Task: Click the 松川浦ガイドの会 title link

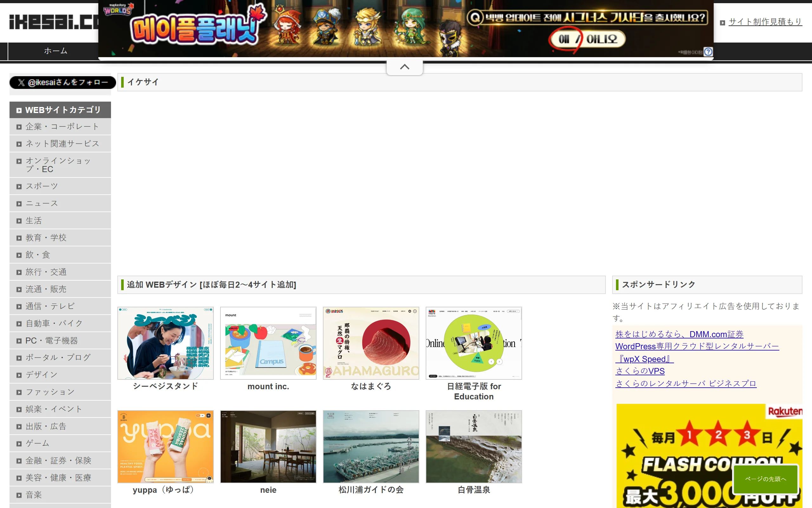Action: coord(371,490)
